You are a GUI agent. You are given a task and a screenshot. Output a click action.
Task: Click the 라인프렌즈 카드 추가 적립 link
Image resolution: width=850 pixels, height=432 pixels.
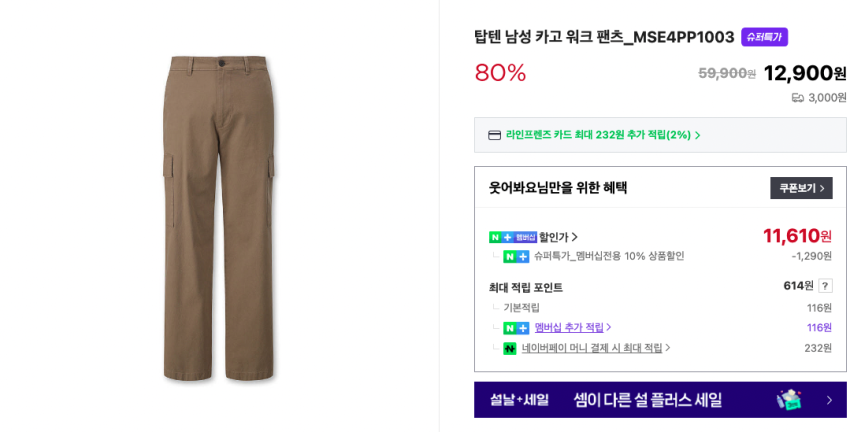point(598,135)
